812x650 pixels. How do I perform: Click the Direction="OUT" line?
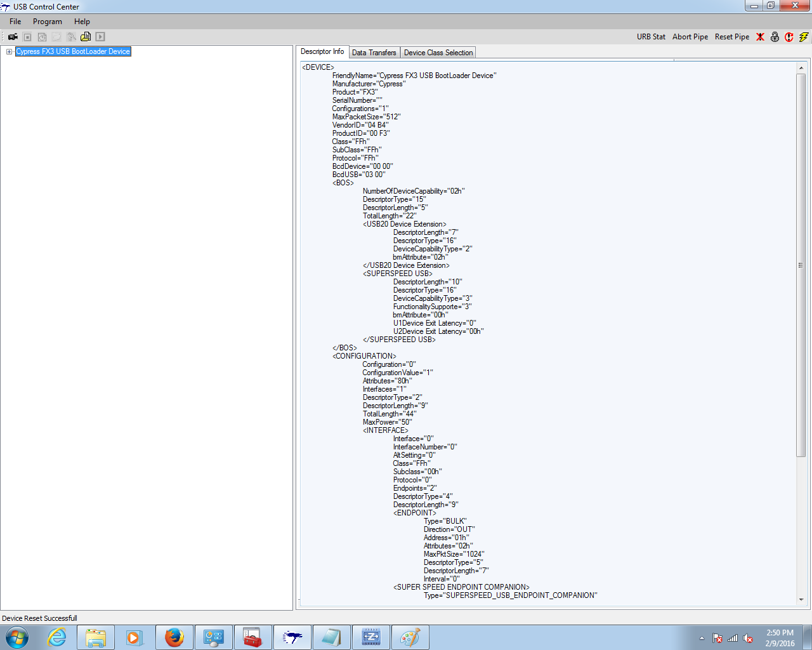pyautogui.click(x=449, y=529)
